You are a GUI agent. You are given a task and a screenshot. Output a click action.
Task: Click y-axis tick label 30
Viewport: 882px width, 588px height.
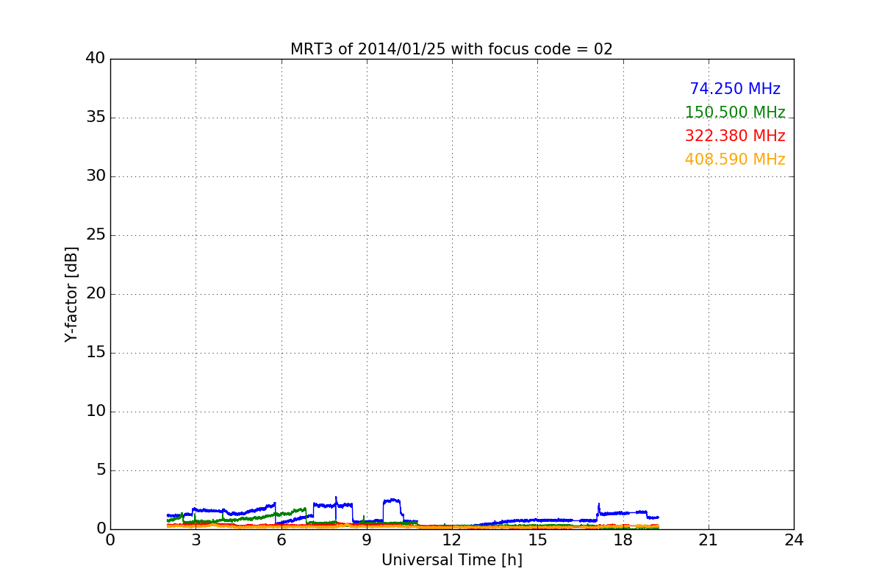pos(95,176)
